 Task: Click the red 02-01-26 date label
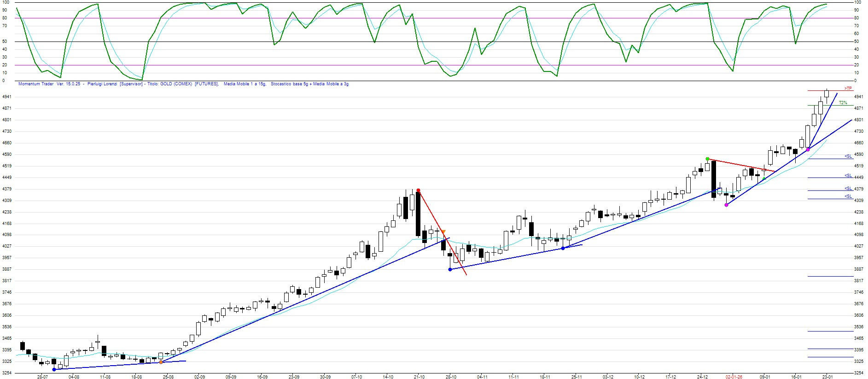734,377
